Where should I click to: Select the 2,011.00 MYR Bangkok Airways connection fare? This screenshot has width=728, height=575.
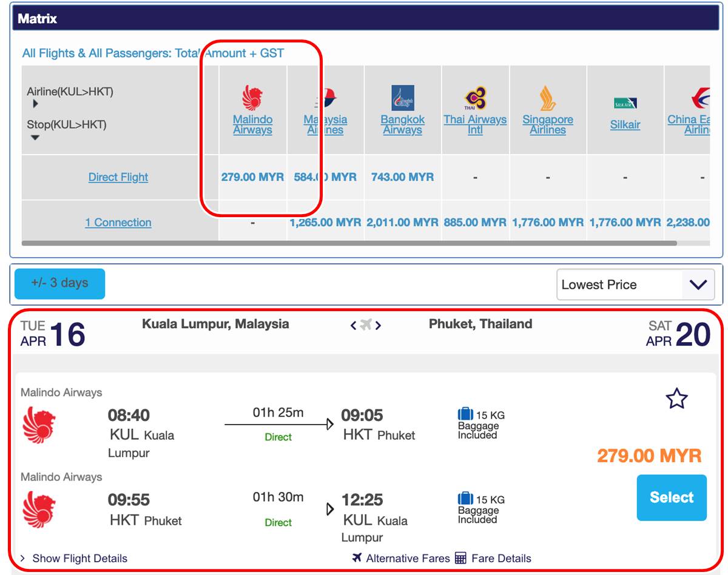[x=402, y=223]
